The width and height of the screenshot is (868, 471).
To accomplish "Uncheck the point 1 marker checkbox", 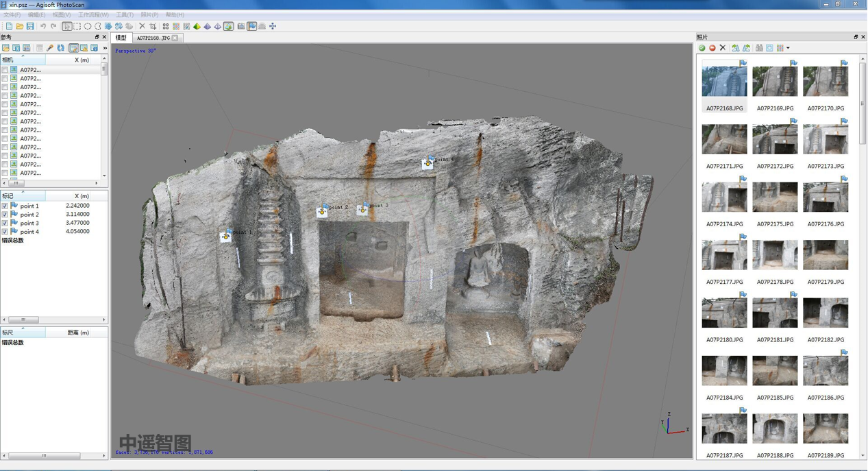I will [5, 206].
